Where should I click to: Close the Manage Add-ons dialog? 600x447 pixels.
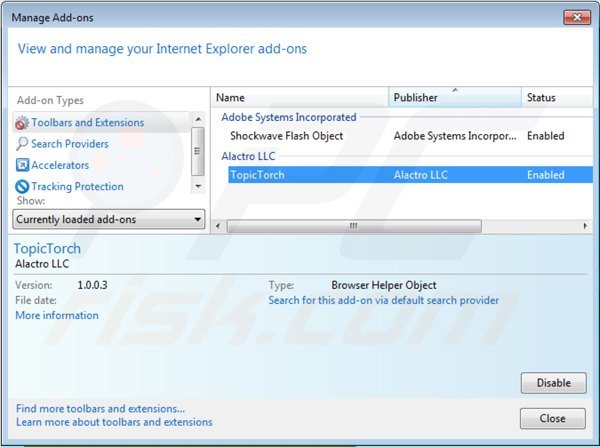coord(553,418)
